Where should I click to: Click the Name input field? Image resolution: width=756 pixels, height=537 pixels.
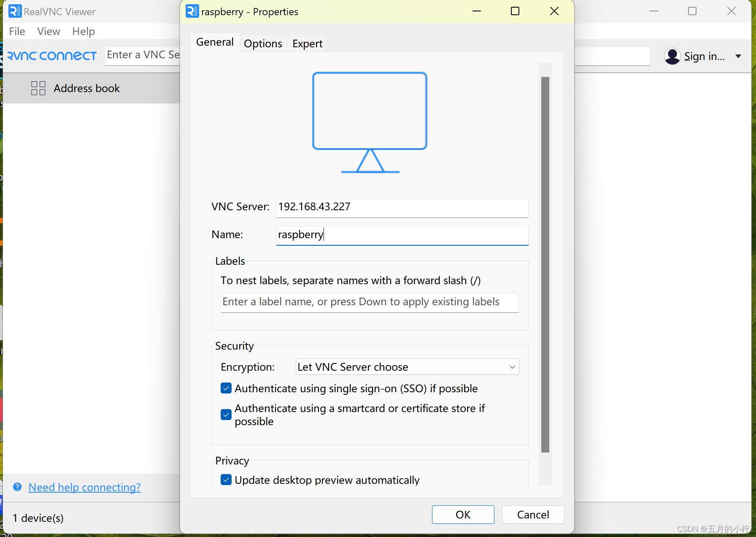(402, 236)
